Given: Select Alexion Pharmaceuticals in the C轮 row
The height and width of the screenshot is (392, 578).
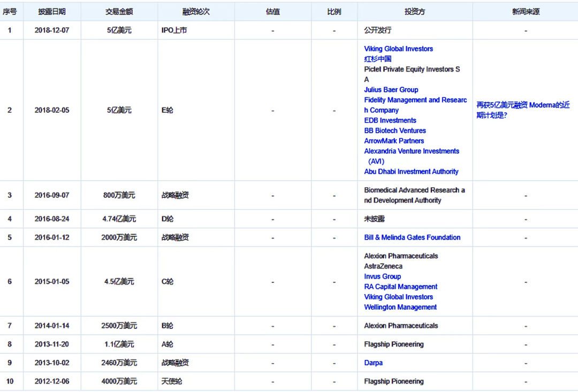Looking at the screenshot, I should (x=401, y=256).
